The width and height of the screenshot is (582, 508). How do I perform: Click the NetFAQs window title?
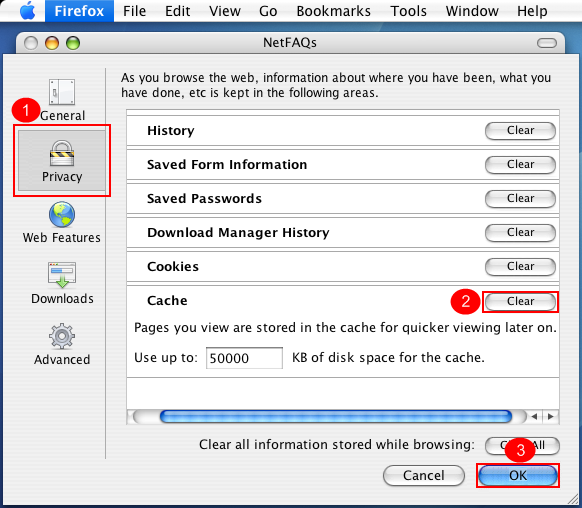point(290,43)
